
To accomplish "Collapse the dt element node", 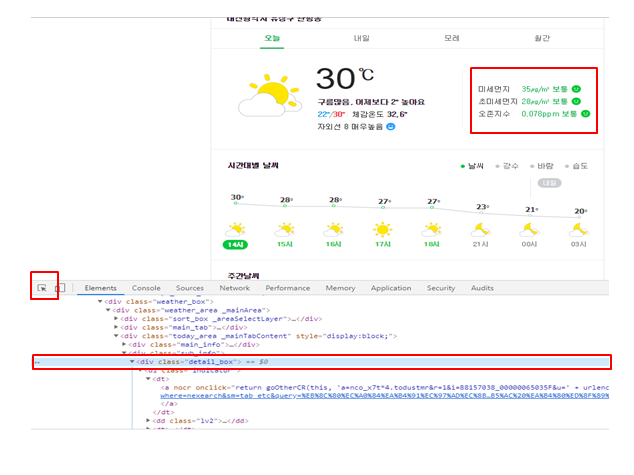I will (x=148, y=379).
